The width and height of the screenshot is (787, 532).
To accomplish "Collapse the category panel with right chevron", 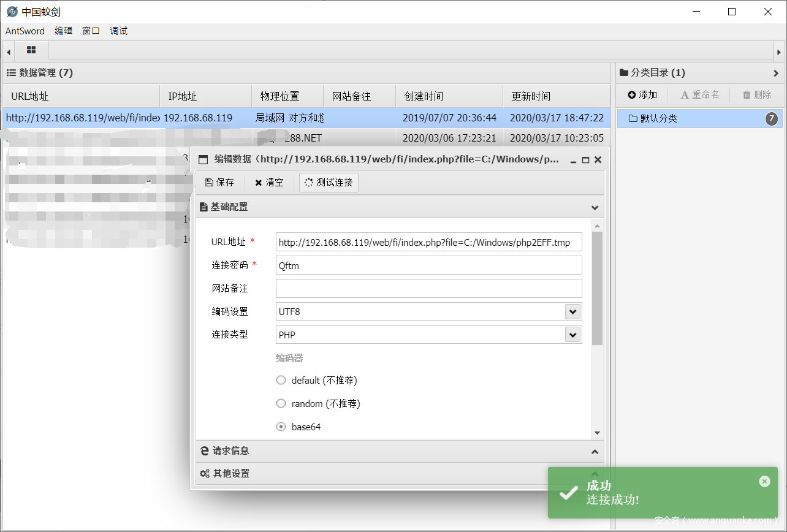I will [x=776, y=73].
